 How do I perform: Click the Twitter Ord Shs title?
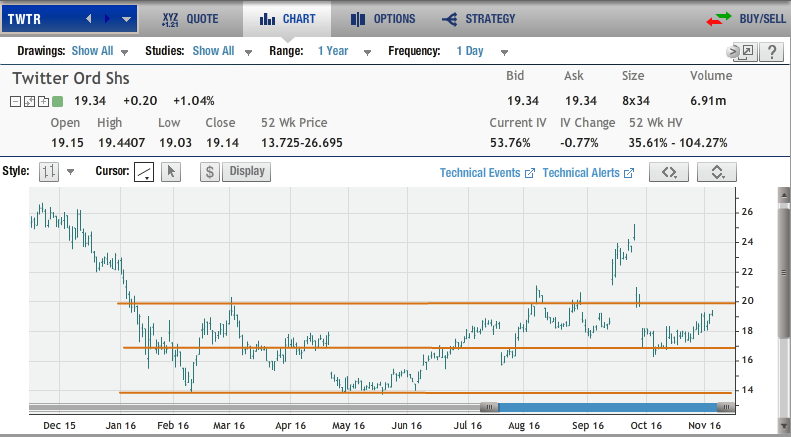(71, 79)
